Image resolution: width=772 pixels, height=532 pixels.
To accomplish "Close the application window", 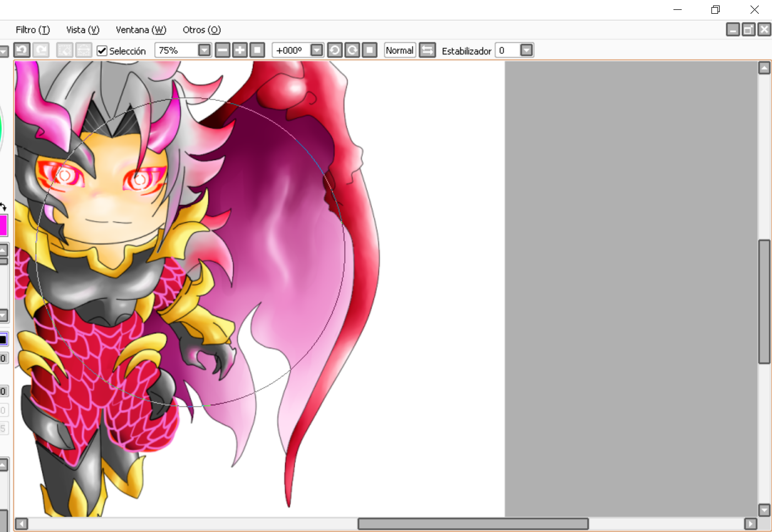I will coord(754,9).
